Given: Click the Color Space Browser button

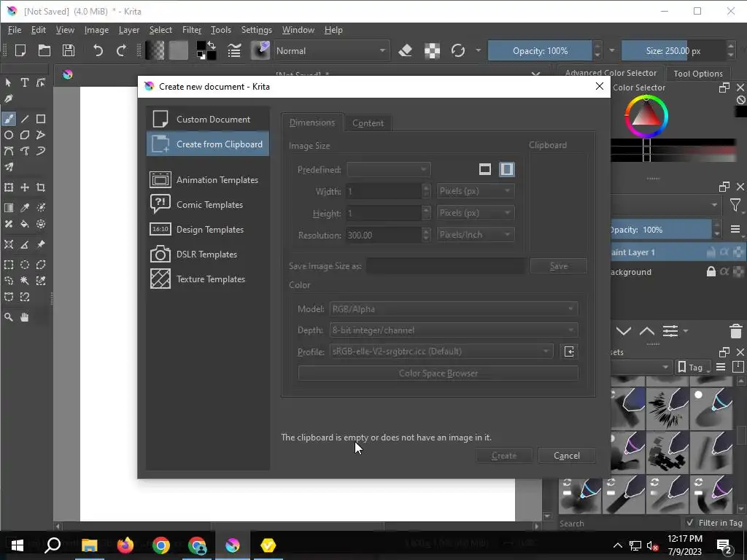Looking at the screenshot, I should point(438,373).
